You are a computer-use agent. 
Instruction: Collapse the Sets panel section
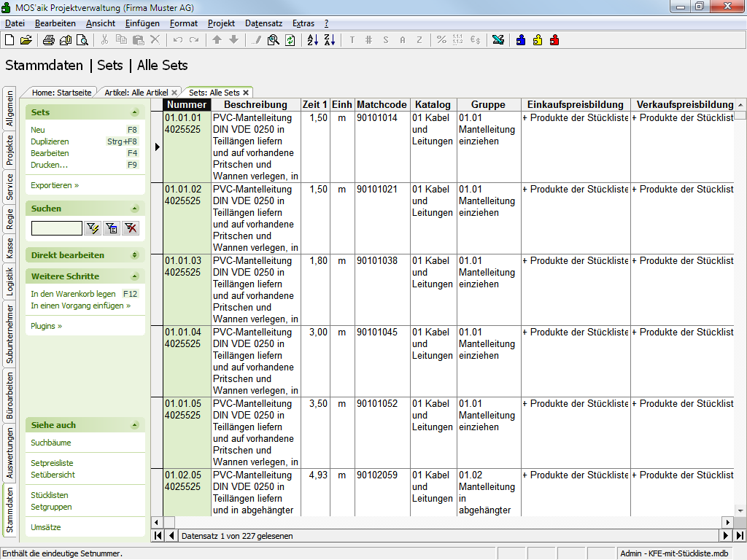click(x=134, y=112)
